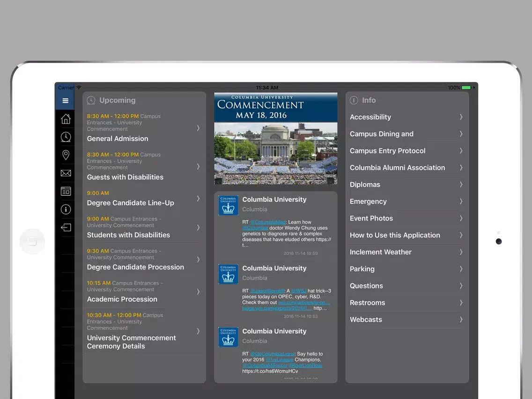Select Guests with Disabilities event title
532x399 pixels.
(125, 177)
